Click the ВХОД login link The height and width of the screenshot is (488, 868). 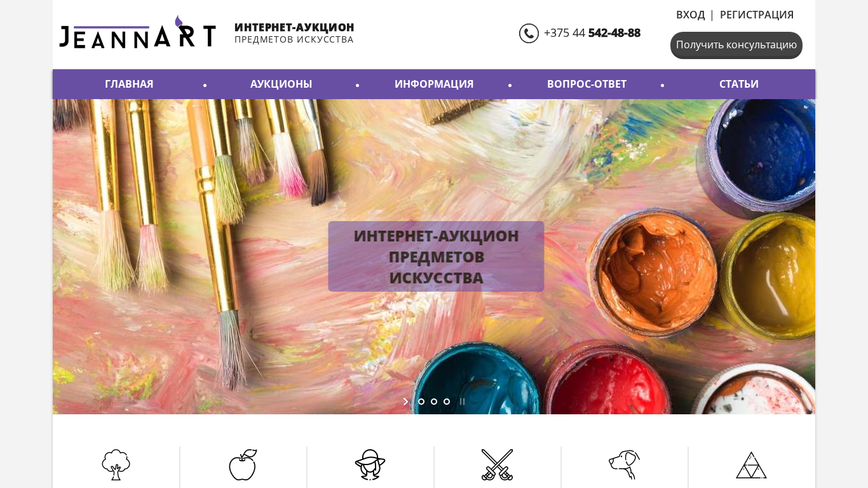(690, 15)
